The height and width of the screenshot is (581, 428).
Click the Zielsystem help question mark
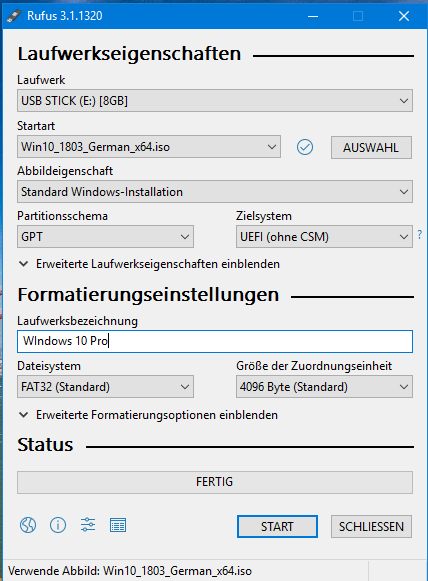[419, 235]
